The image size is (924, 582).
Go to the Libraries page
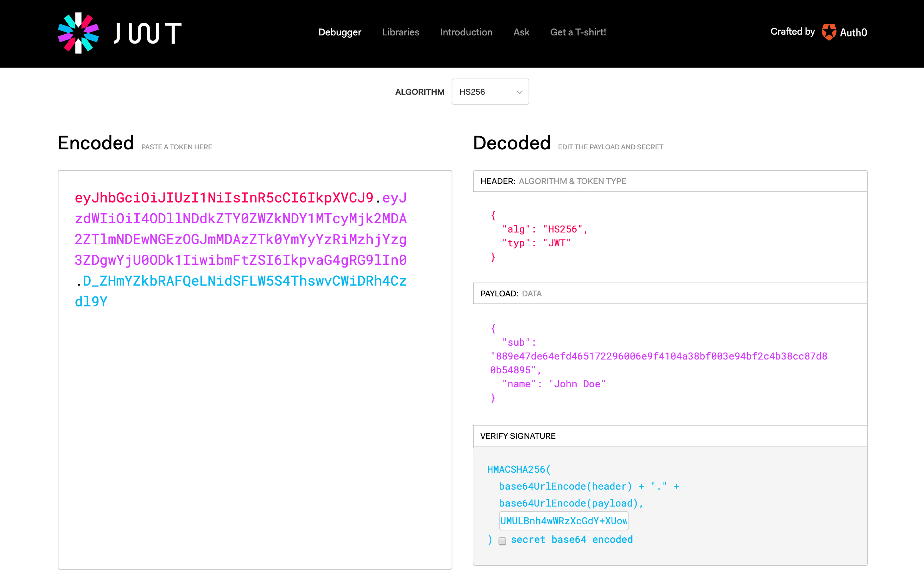pos(400,32)
